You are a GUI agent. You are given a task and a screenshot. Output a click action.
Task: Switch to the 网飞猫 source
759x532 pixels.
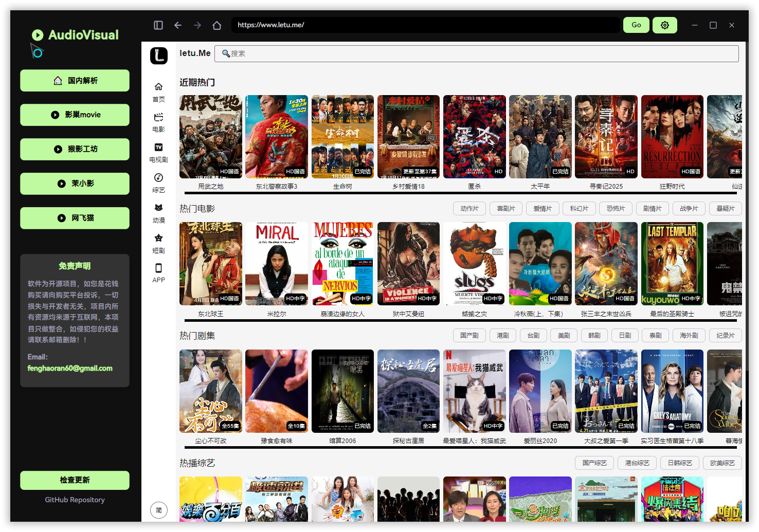point(75,218)
